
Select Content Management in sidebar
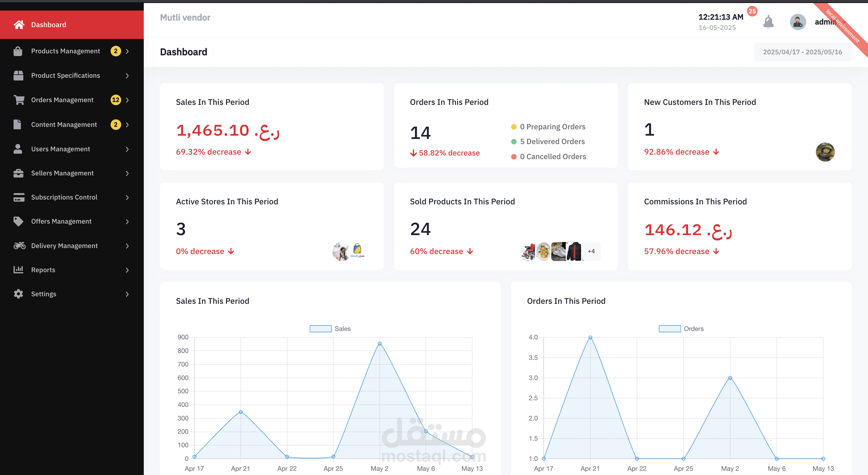click(x=64, y=125)
